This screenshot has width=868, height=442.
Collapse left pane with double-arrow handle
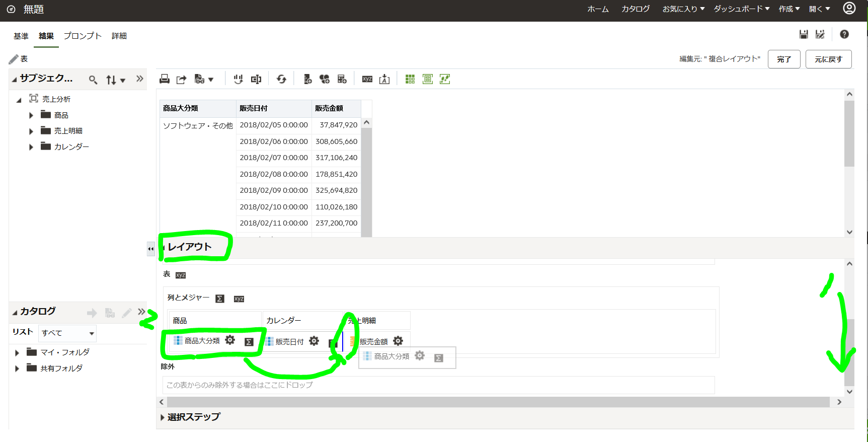150,249
